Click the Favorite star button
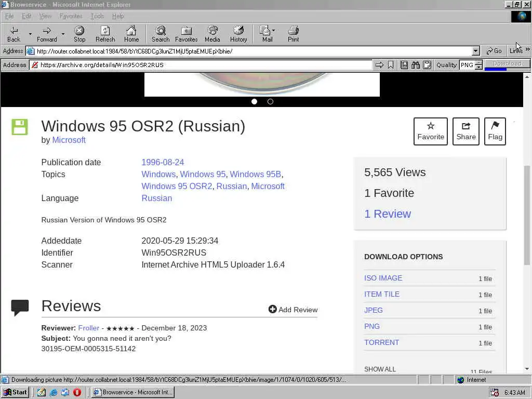 (431, 131)
